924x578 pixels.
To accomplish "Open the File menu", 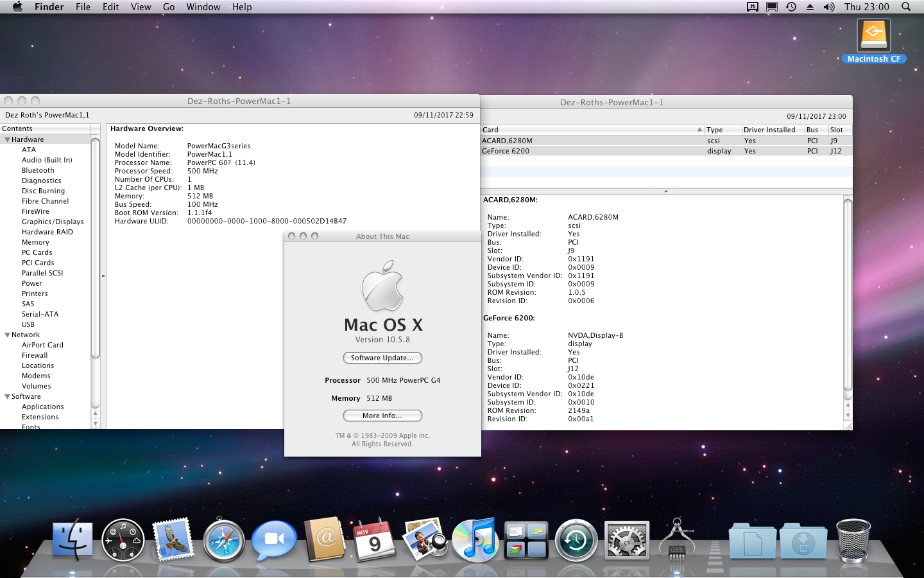I will point(83,7).
